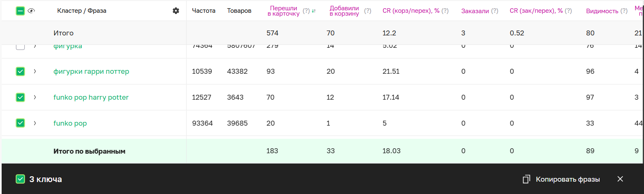
Task: Toggle the eye visibility icon in header
Action: tap(31, 11)
